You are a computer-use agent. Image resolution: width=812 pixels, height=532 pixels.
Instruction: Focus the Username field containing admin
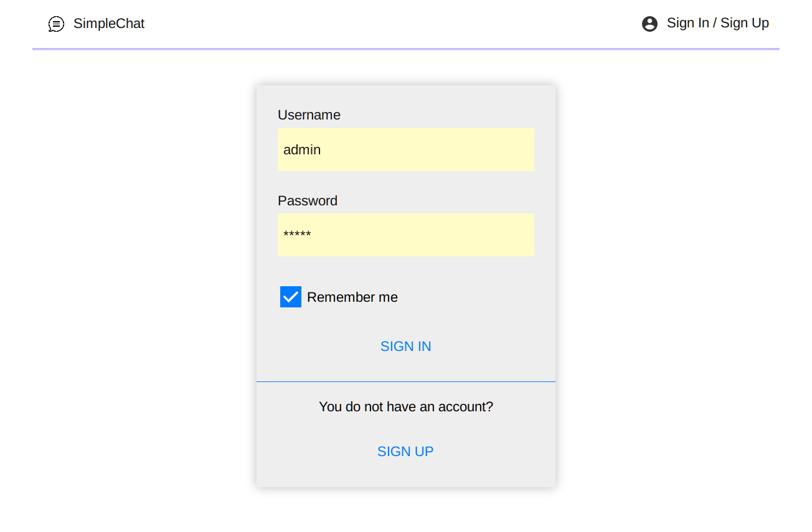[x=405, y=149]
